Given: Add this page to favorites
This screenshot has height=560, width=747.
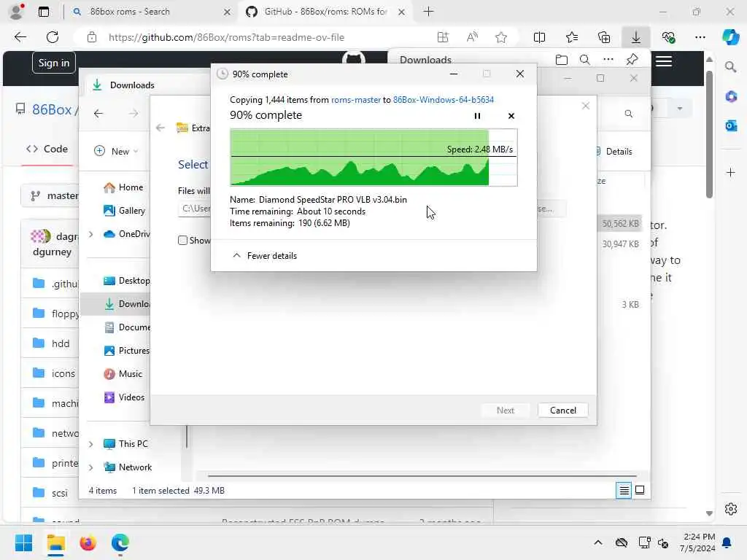Looking at the screenshot, I should click(x=500, y=37).
